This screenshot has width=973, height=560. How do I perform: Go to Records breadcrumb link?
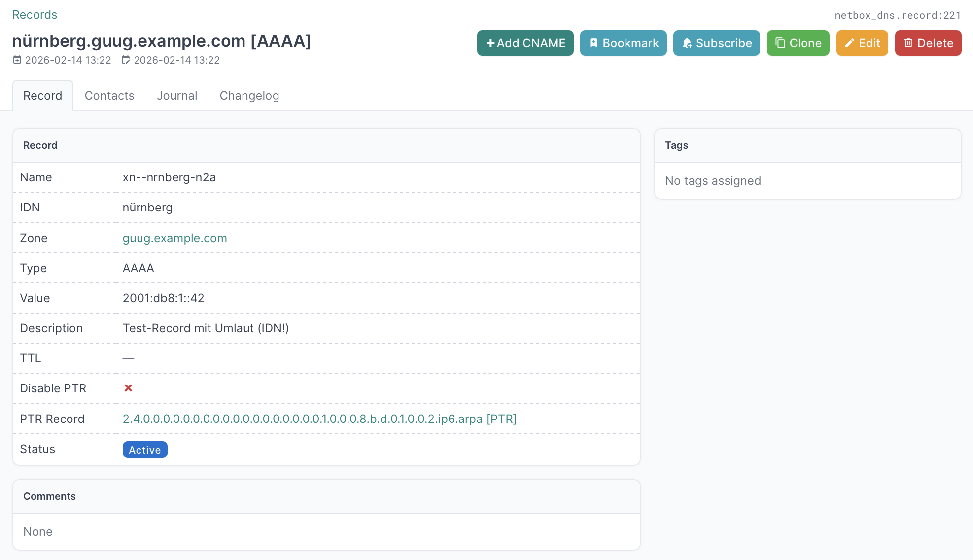click(x=35, y=15)
